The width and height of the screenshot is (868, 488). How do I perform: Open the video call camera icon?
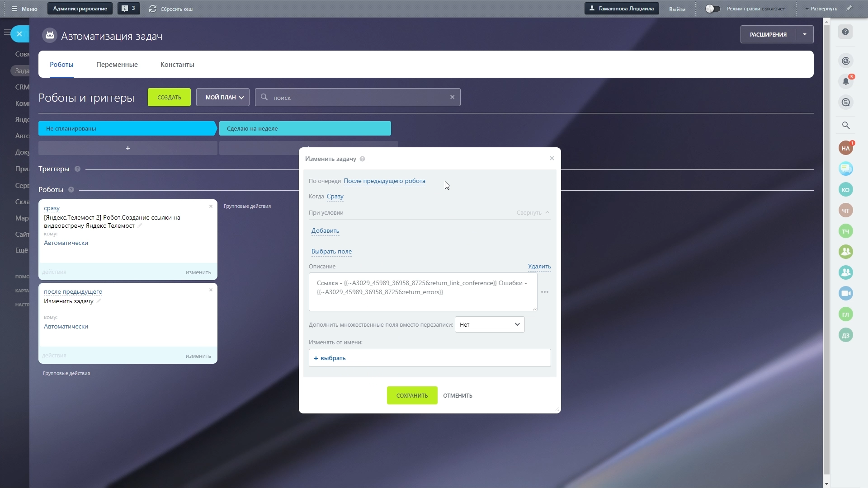point(845,293)
